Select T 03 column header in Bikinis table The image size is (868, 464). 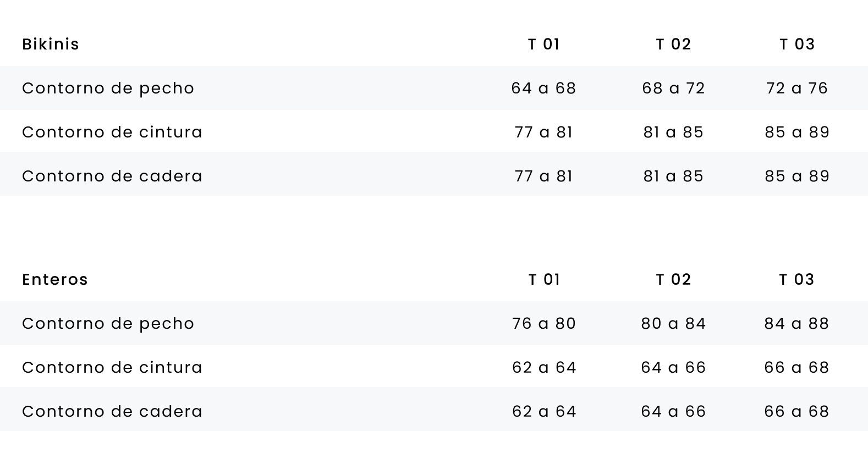(x=797, y=44)
